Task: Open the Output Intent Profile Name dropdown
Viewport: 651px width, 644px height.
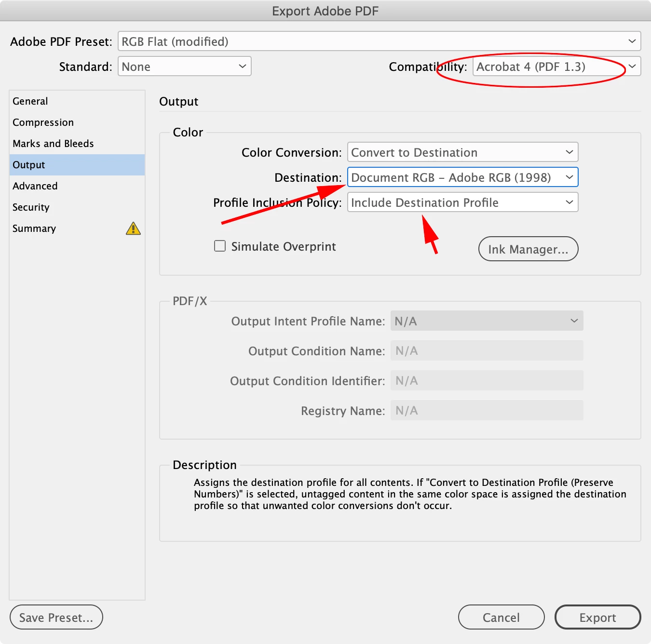Action: tap(487, 321)
